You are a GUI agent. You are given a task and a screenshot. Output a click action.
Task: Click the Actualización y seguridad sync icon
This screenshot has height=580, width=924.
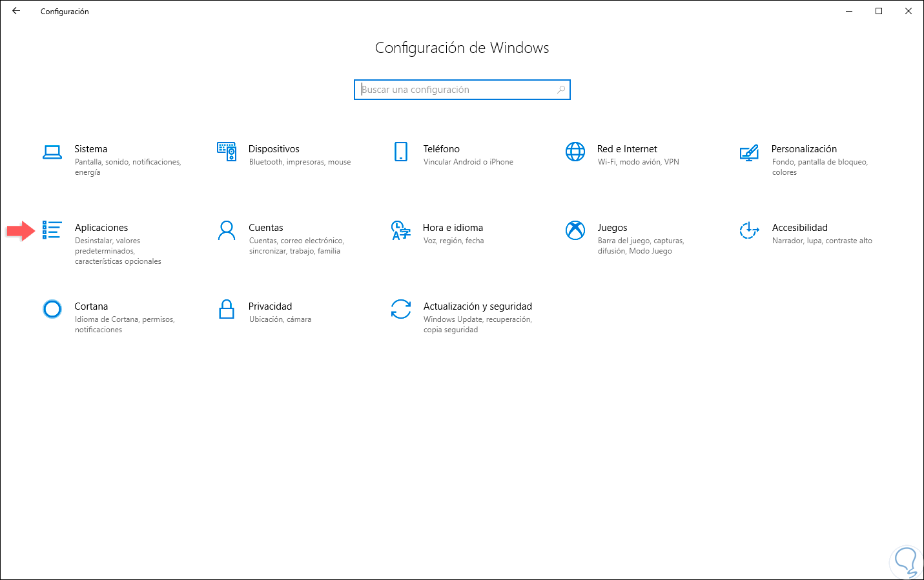tap(401, 309)
